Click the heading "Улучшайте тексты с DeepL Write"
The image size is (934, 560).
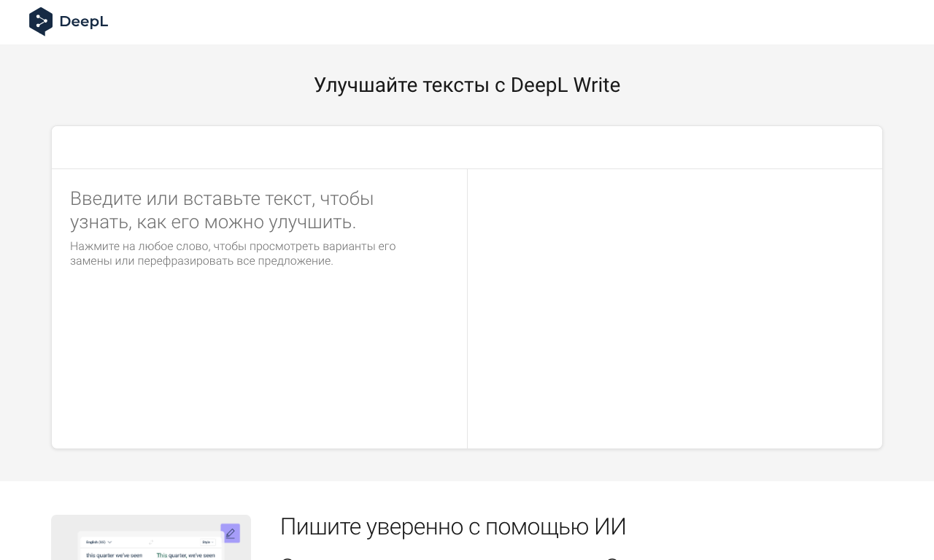467,85
